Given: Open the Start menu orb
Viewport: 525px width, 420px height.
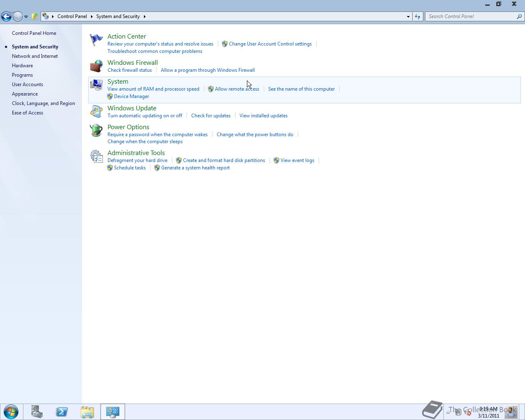Looking at the screenshot, I should 11,412.
